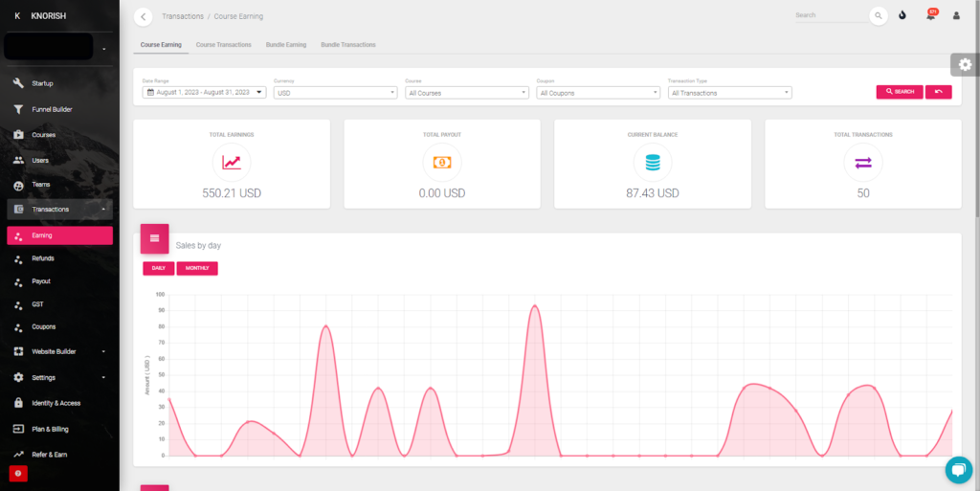Click the pink Search button
980x491 pixels.
point(900,92)
